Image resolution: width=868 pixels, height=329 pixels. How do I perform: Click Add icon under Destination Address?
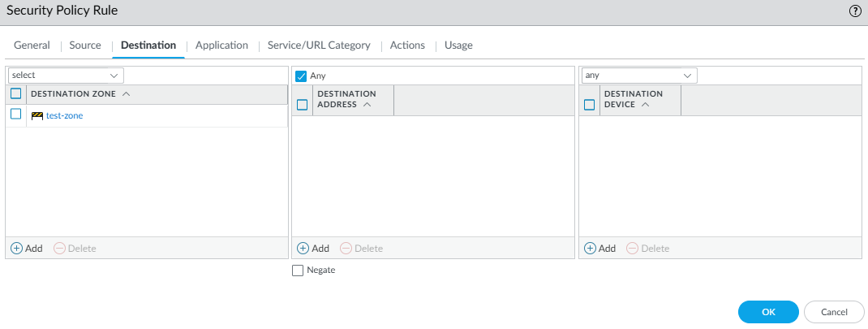tap(303, 248)
